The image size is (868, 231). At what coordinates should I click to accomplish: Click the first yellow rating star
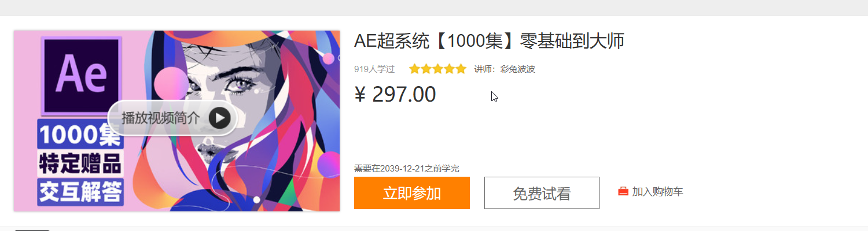pyautogui.click(x=414, y=69)
